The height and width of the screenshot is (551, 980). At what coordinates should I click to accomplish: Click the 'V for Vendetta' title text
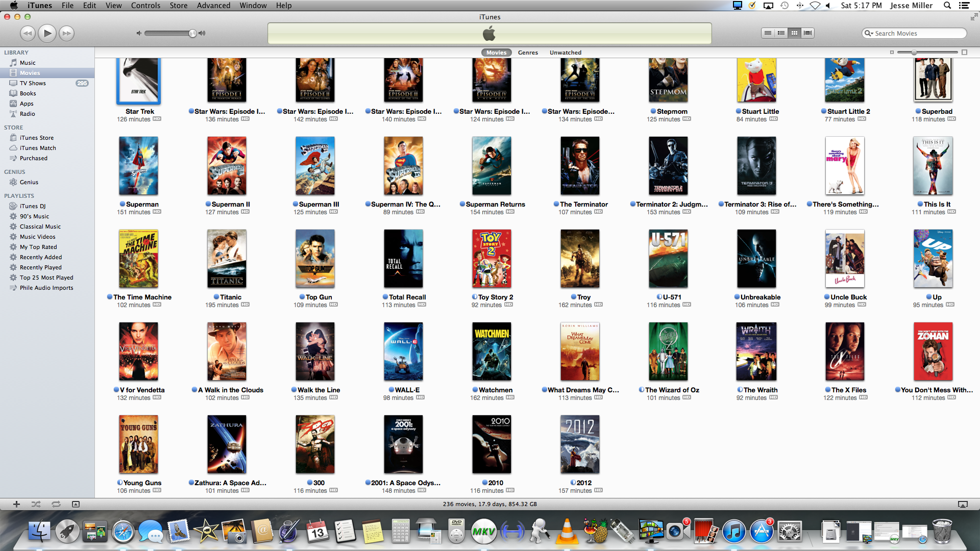(142, 390)
